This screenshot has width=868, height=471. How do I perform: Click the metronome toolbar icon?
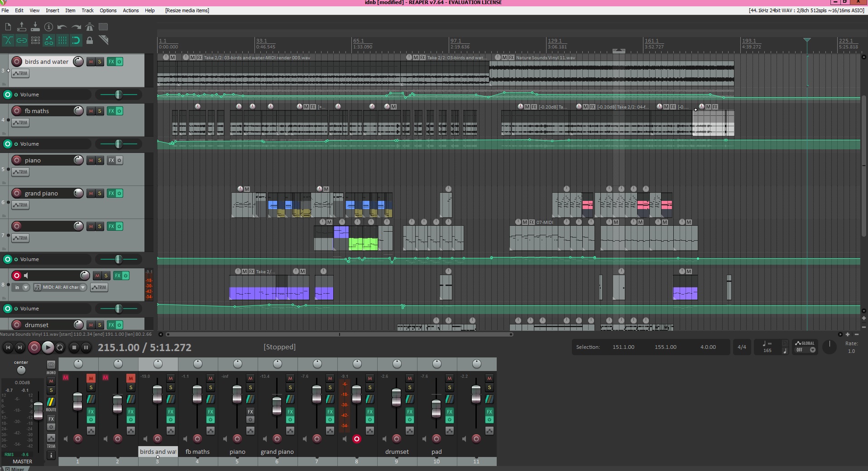coord(90,27)
